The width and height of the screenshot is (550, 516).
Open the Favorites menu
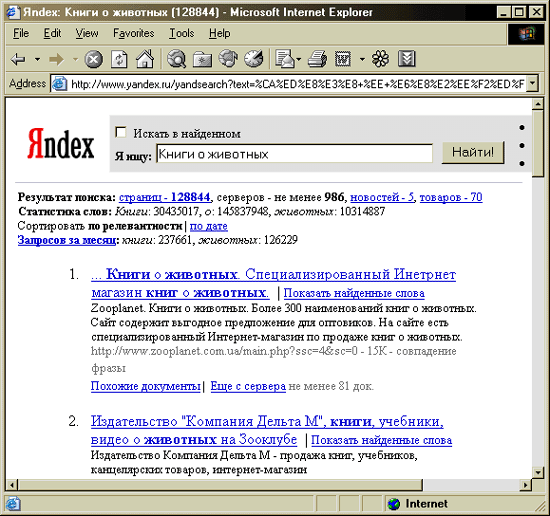[x=134, y=33]
